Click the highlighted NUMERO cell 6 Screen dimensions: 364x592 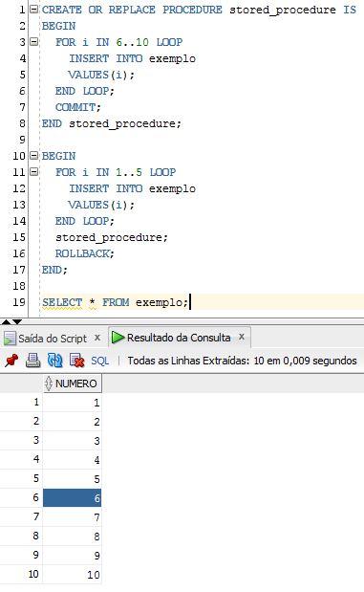[72, 497]
